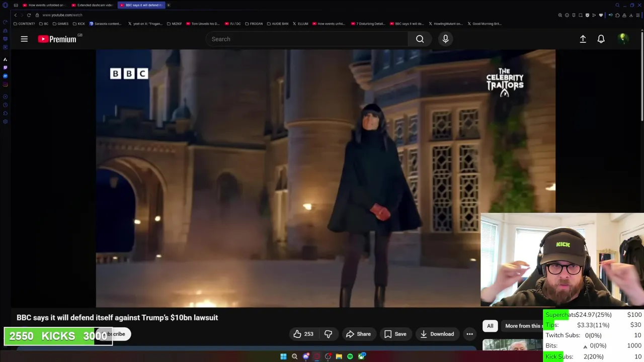This screenshot has height=362, width=644.
Task: Open the browser extensions icon
Action: pos(617,15)
